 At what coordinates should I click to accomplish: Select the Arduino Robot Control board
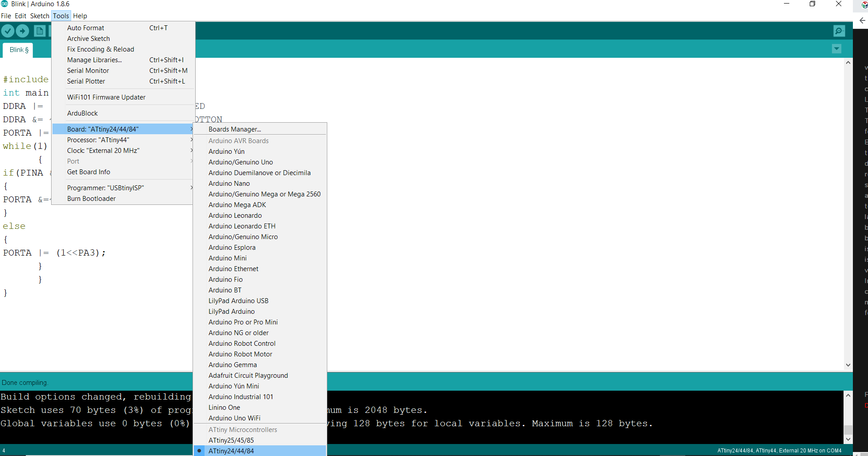[260, 343]
